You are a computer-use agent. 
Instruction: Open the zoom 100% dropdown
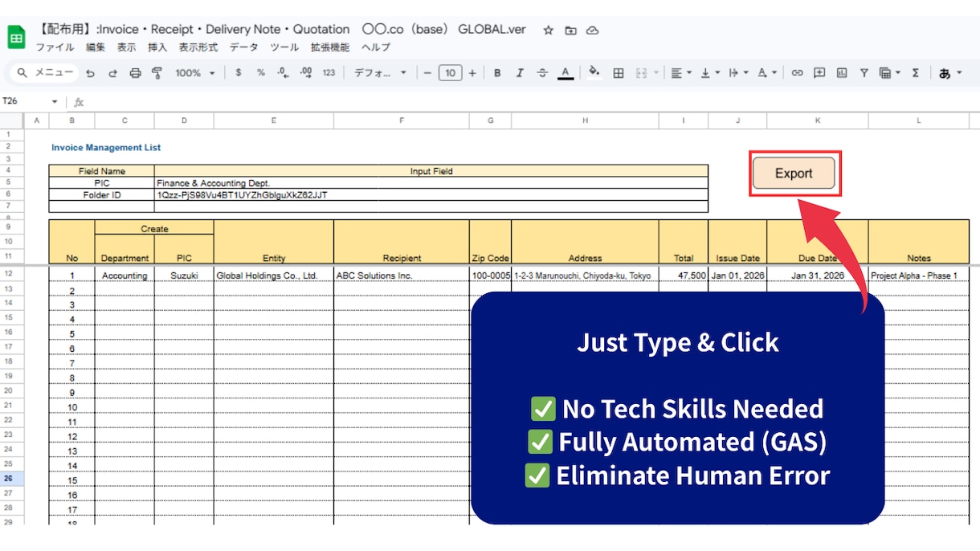click(195, 73)
